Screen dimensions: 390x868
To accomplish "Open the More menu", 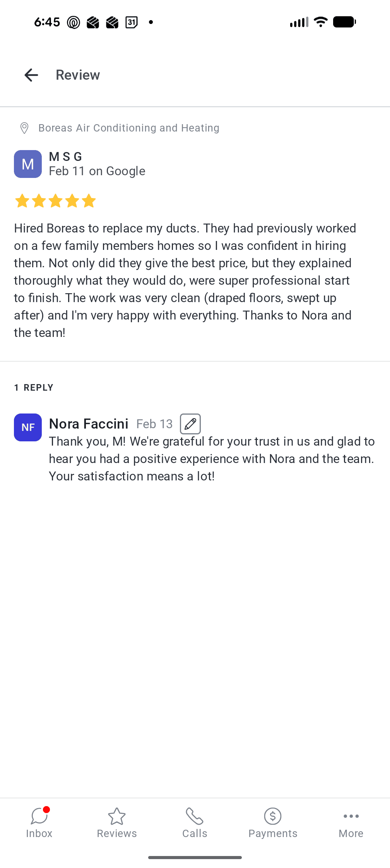I will [x=351, y=822].
